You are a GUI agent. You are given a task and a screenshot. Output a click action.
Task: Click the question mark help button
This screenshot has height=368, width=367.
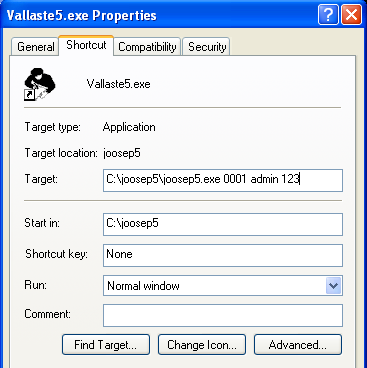click(328, 14)
